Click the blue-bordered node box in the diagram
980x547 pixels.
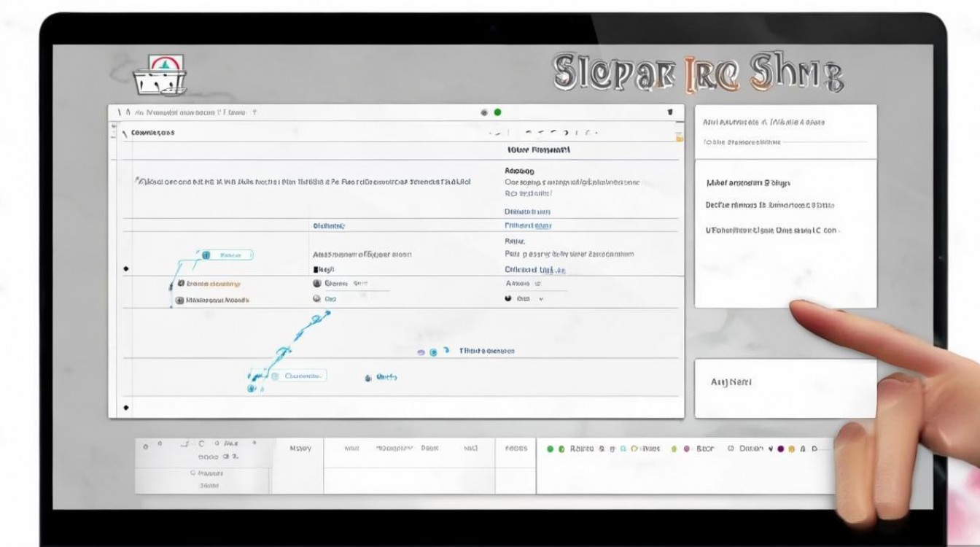point(226,255)
